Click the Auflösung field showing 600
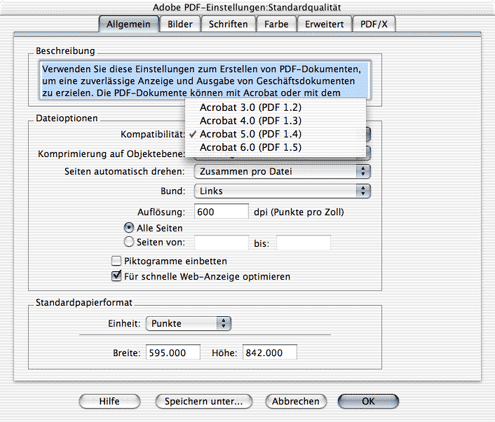495x422 pixels. point(221,212)
